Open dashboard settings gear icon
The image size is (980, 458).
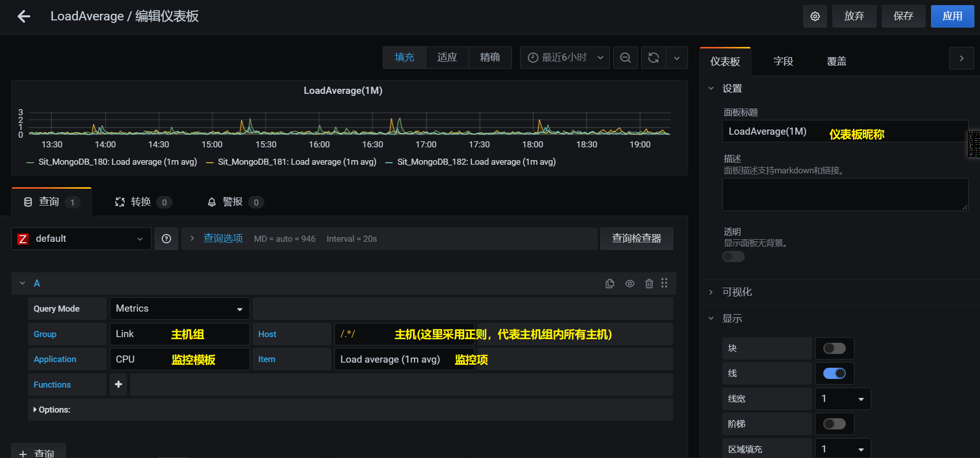(x=815, y=16)
